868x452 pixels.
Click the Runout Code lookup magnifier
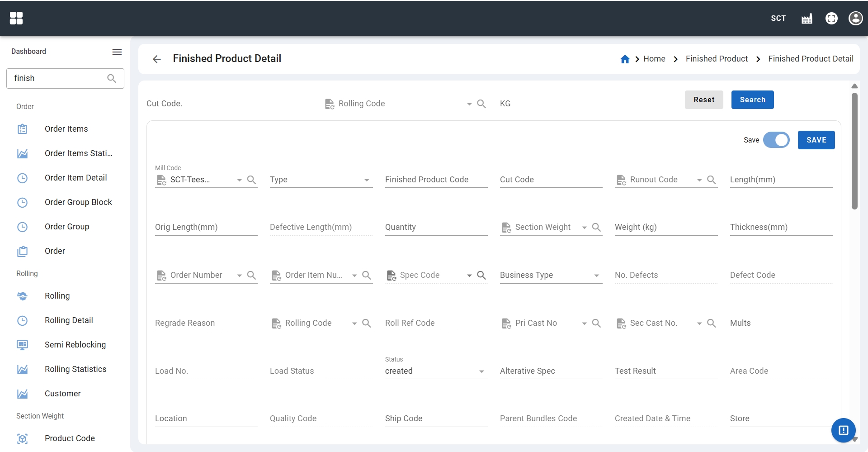coord(712,180)
